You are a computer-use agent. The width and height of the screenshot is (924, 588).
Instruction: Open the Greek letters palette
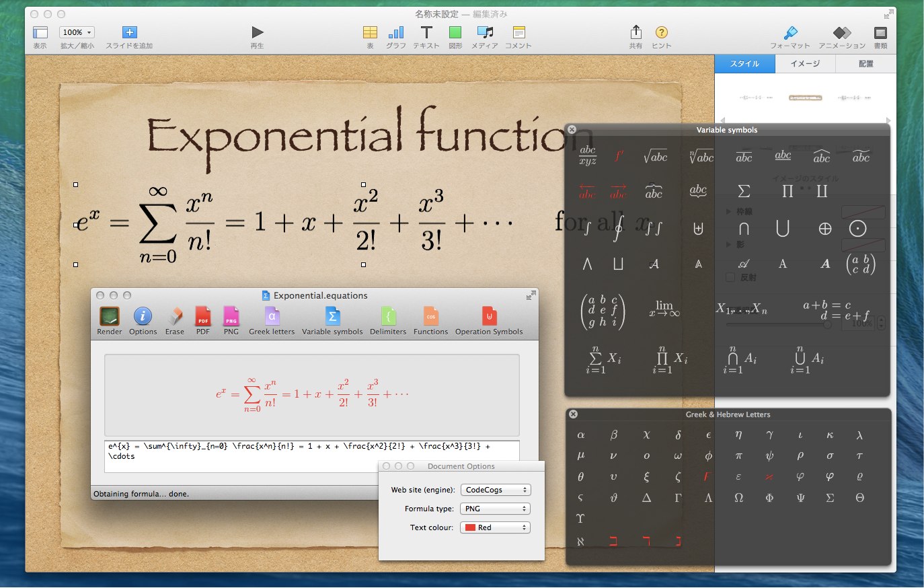[272, 317]
